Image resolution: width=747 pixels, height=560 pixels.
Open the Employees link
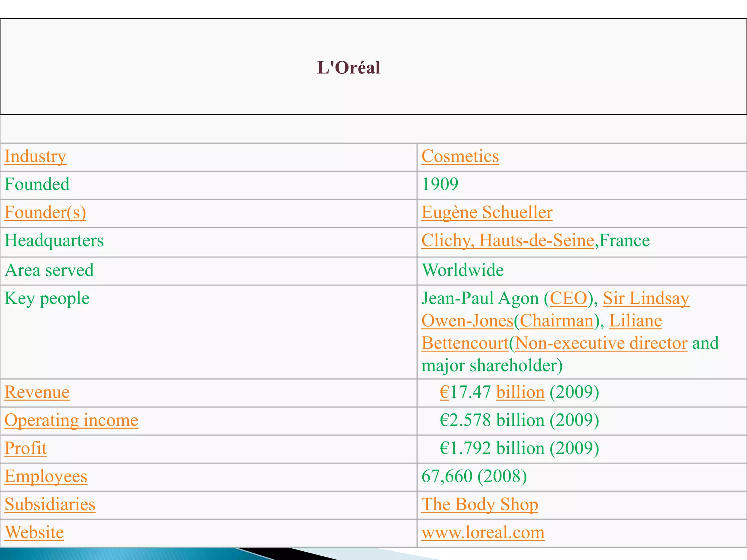coord(46,477)
